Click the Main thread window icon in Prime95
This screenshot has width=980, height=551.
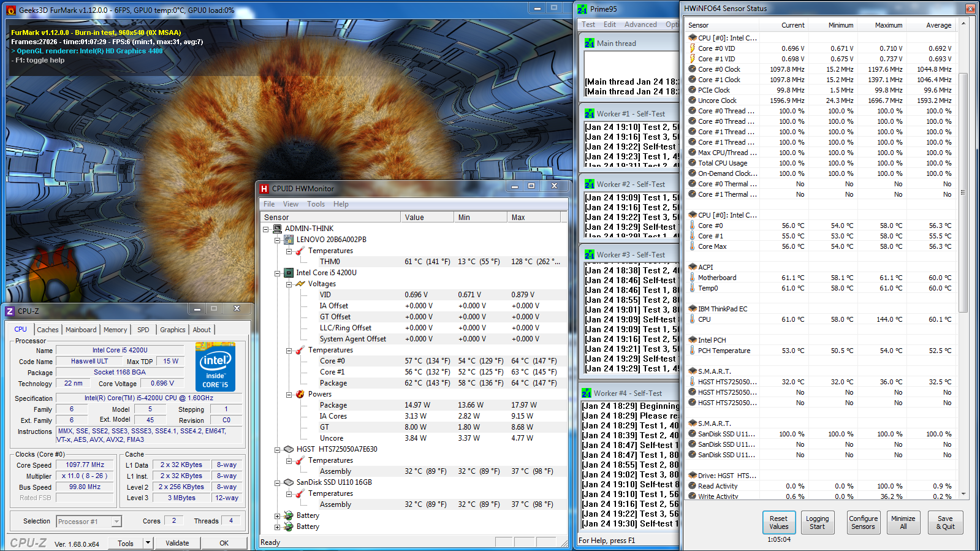click(x=590, y=44)
